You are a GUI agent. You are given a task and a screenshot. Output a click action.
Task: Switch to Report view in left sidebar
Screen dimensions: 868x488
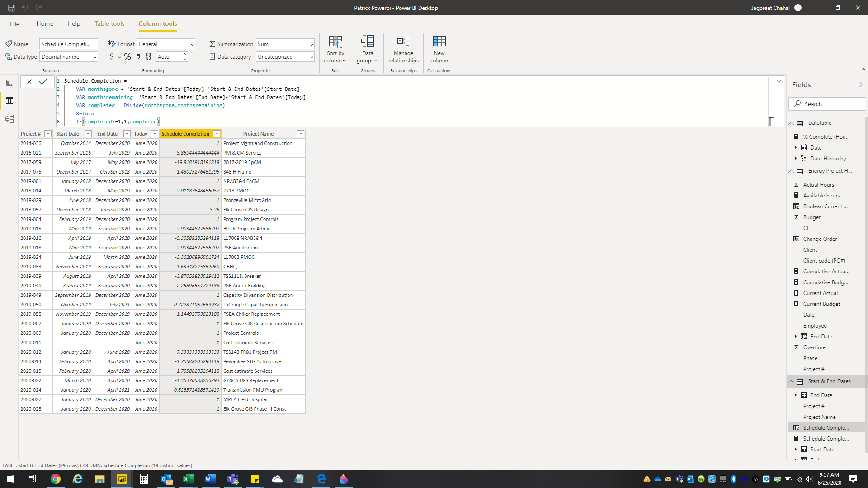click(x=9, y=82)
